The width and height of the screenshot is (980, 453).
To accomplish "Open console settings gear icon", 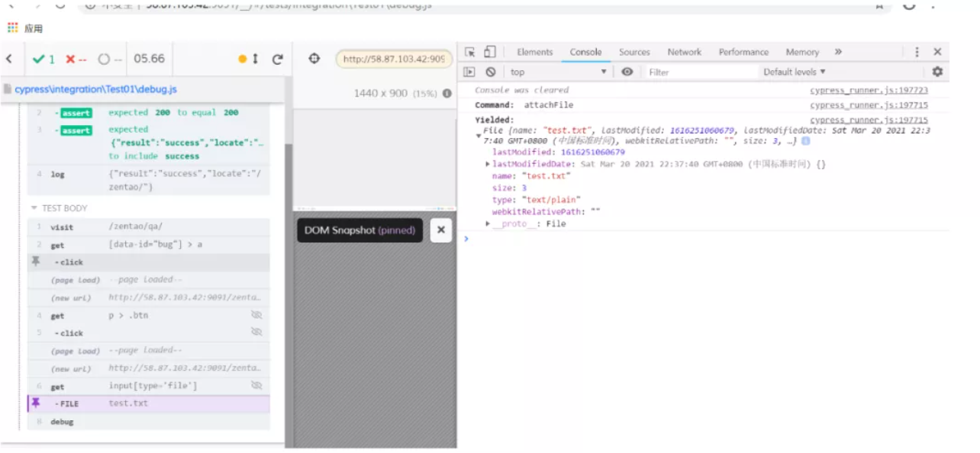I will [x=937, y=72].
